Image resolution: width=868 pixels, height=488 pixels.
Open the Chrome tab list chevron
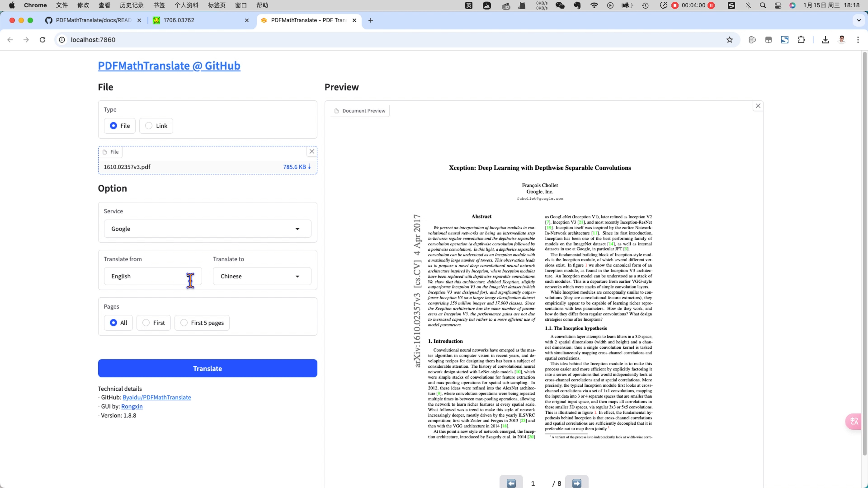tap(859, 20)
